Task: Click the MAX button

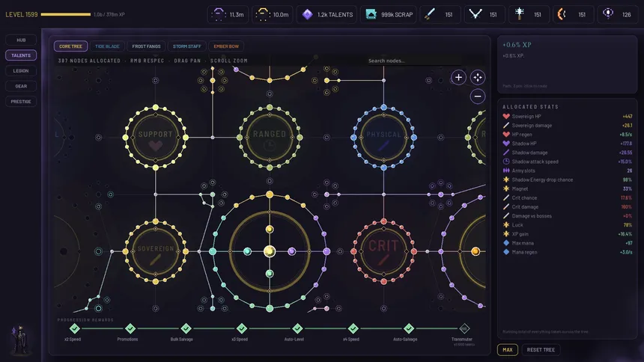Action: coord(508,350)
